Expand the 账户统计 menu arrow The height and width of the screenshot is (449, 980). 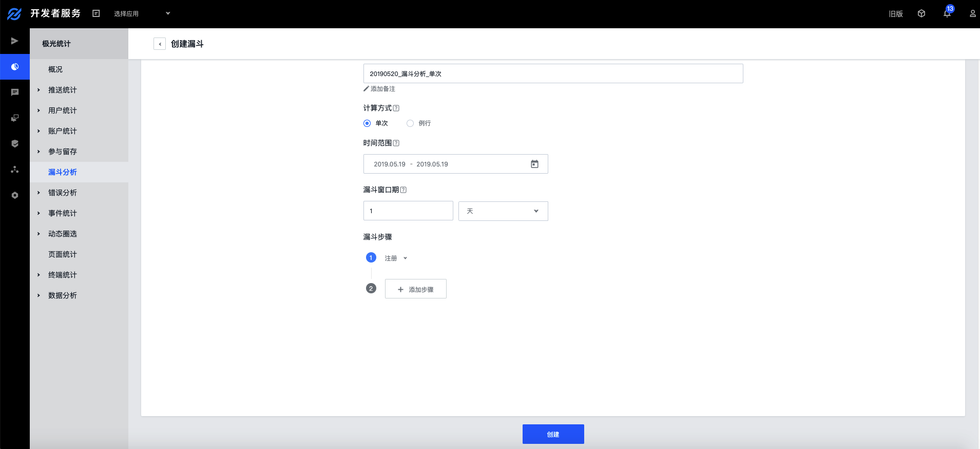tap(39, 131)
